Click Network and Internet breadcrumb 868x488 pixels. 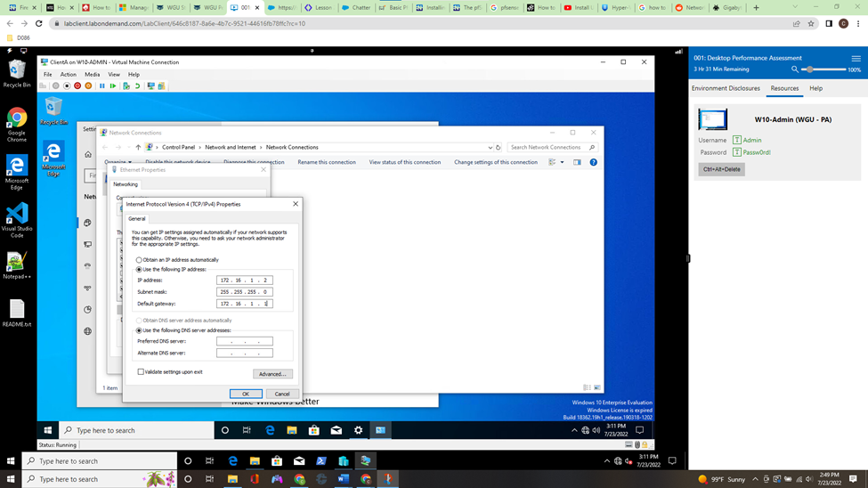231,147
